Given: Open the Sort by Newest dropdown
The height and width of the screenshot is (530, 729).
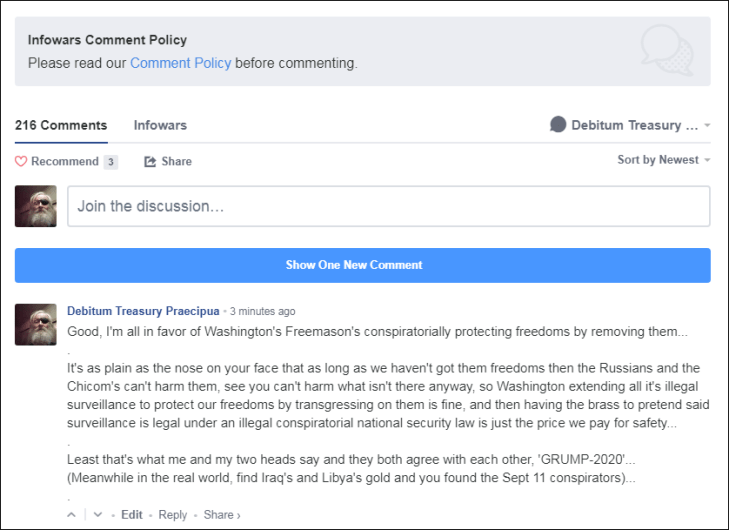Looking at the screenshot, I should click(664, 160).
